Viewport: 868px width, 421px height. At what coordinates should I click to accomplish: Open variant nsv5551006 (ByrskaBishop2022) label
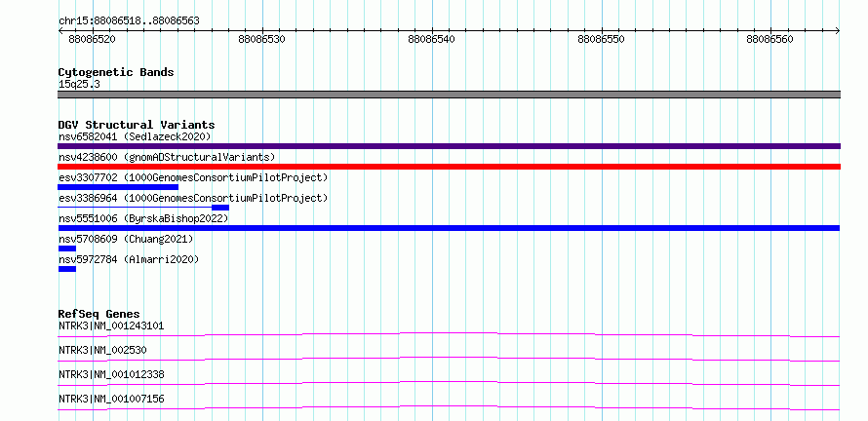(x=143, y=218)
